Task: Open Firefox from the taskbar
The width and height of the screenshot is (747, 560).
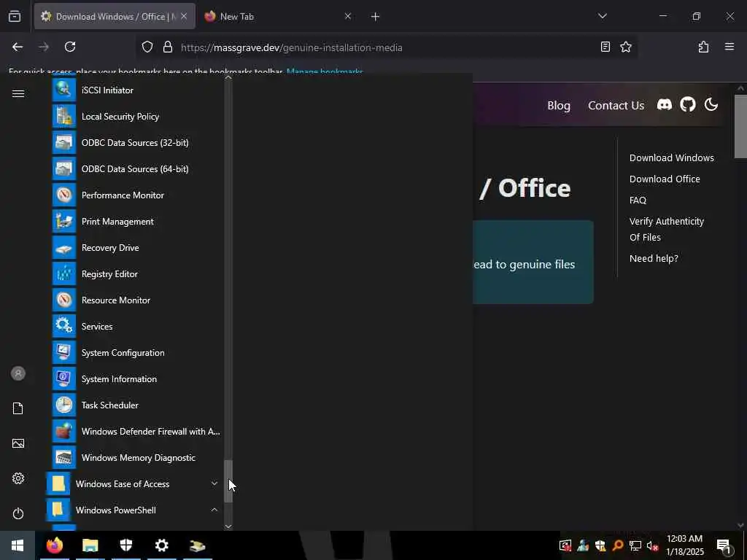Action: pos(54,545)
